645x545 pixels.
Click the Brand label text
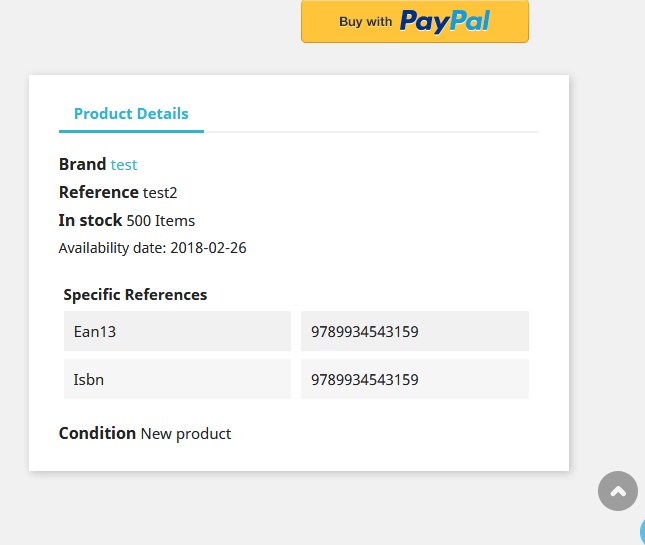point(82,165)
